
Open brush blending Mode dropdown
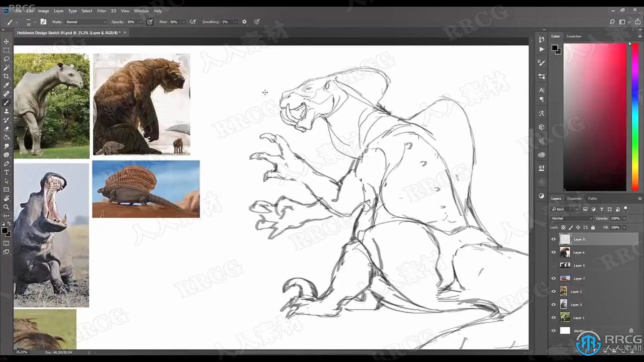(86, 22)
